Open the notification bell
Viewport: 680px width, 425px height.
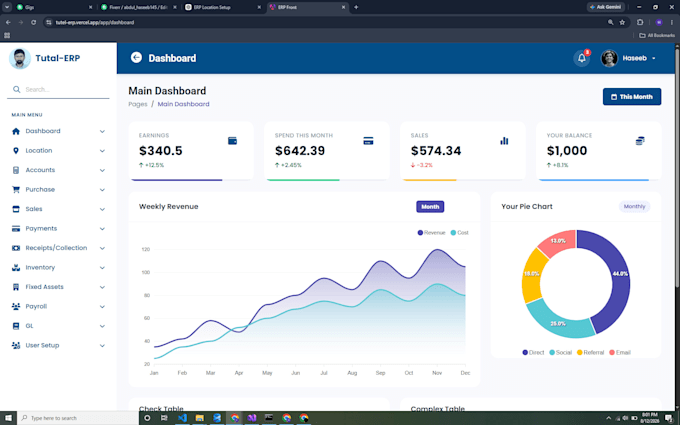[582, 58]
